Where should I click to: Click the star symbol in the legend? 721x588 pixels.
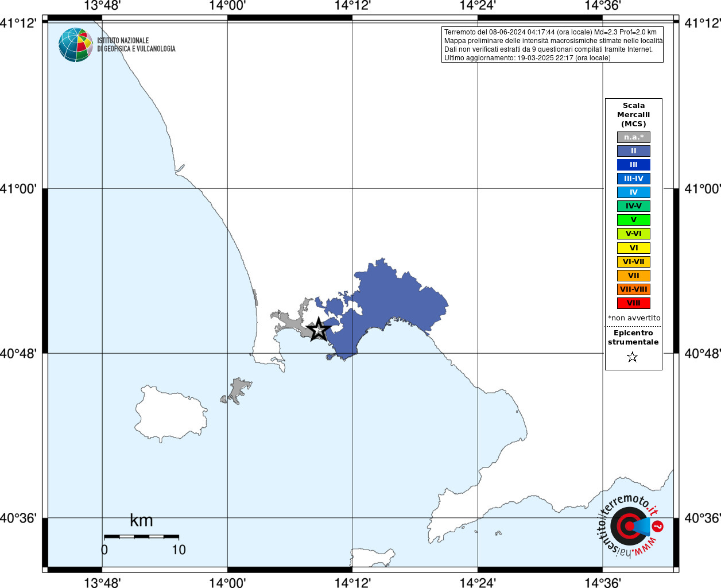point(633,357)
